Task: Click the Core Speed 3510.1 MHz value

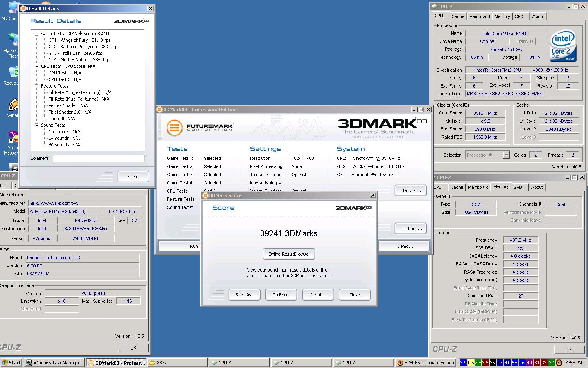Action: [485, 113]
